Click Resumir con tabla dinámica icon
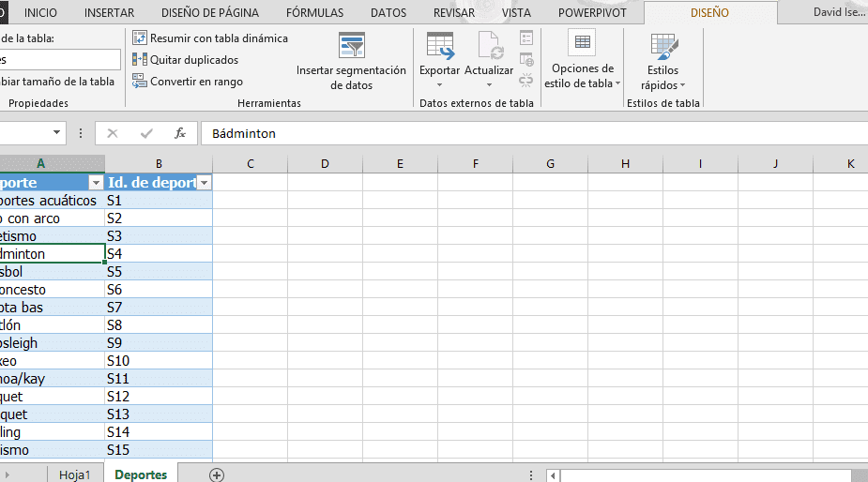Viewport: 868px width, 482px height. coord(140,38)
